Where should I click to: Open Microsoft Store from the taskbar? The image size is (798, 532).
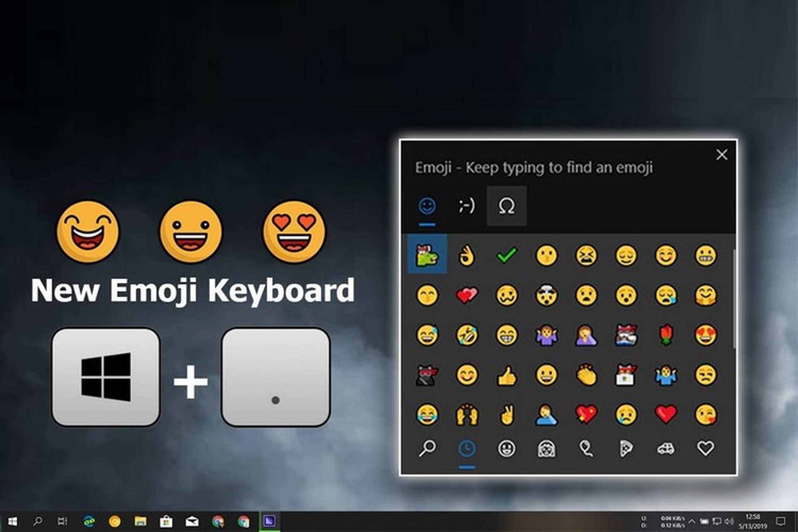166,521
